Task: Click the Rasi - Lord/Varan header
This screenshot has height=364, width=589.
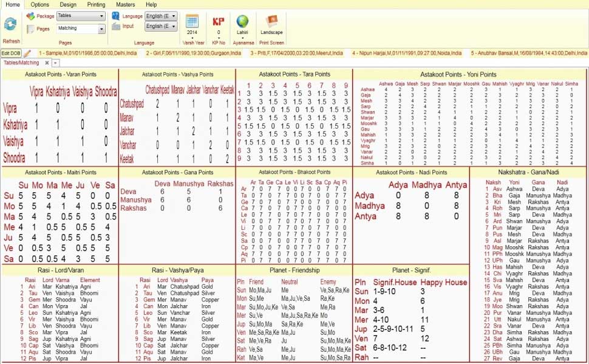Action: pos(61,270)
